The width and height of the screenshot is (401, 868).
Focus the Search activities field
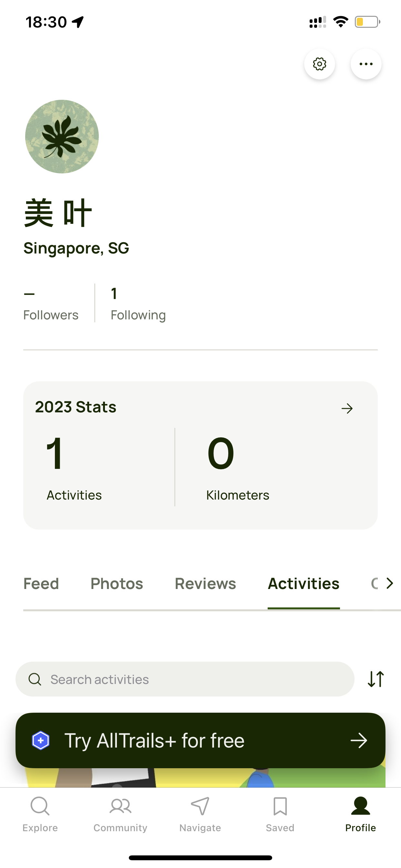[185, 679]
